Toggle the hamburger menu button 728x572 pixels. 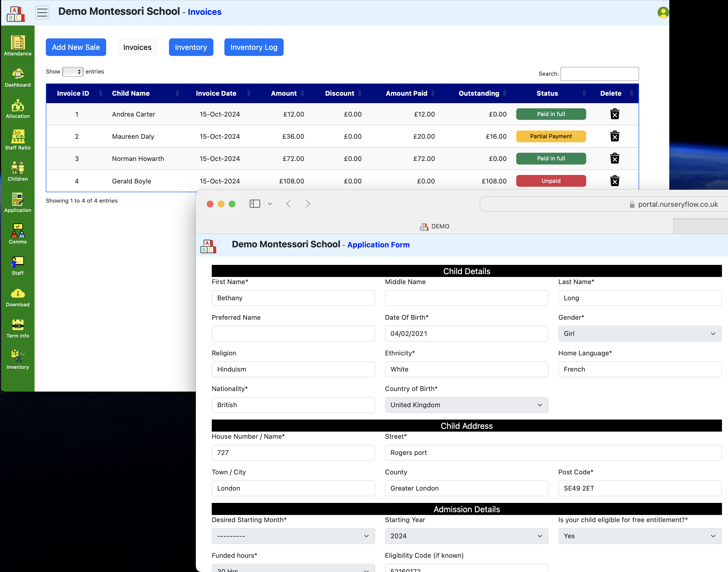tap(42, 12)
